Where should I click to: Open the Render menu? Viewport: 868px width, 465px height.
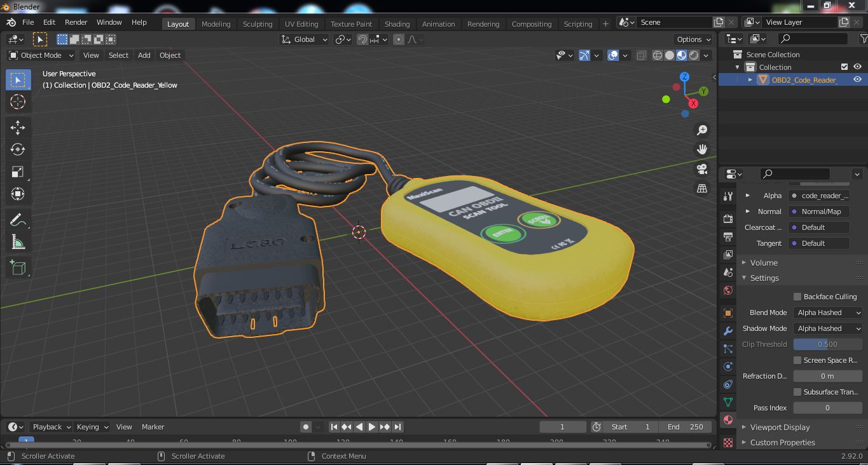(x=76, y=22)
